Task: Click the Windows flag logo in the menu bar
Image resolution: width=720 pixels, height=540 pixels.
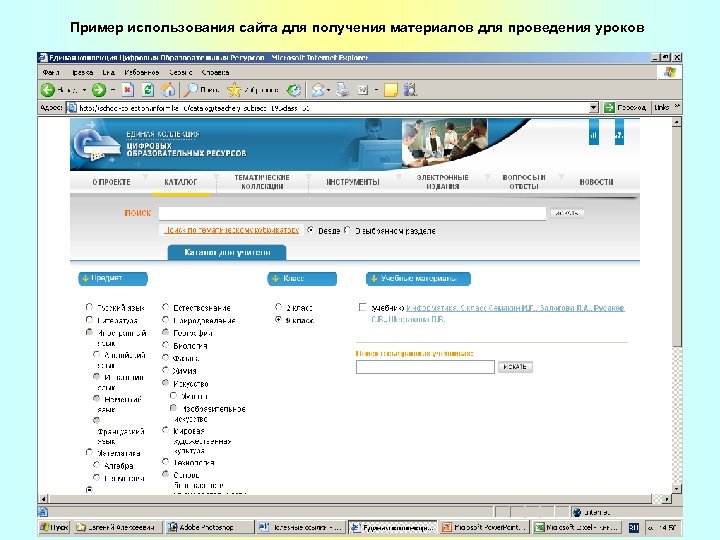Action: click(669, 72)
